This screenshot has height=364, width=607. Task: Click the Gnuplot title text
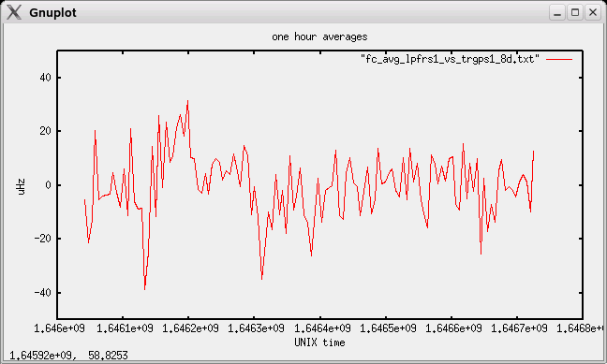pos(53,13)
